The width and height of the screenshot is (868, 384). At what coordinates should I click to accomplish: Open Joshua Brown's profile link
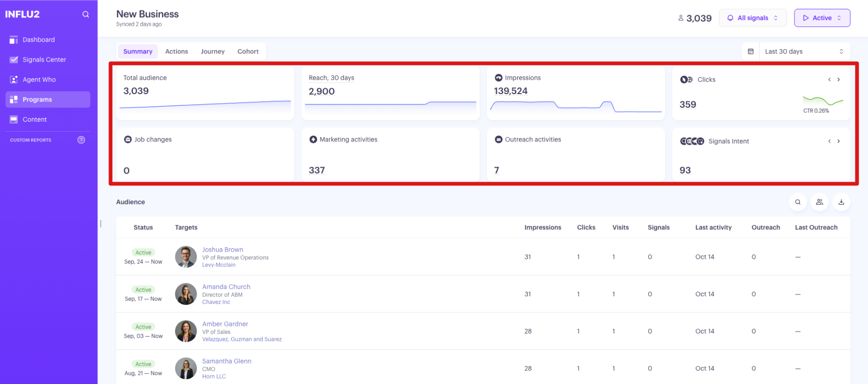(223, 250)
